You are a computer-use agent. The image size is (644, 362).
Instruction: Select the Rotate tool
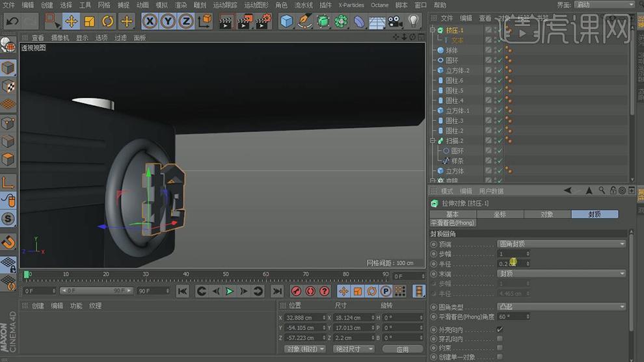click(x=107, y=21)
